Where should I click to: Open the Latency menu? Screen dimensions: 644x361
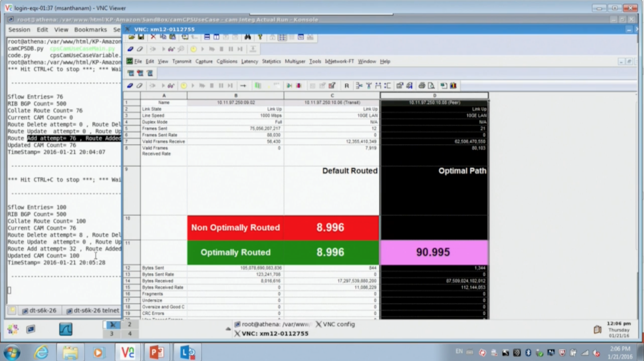pyautogui.click(x=250, y=62)
